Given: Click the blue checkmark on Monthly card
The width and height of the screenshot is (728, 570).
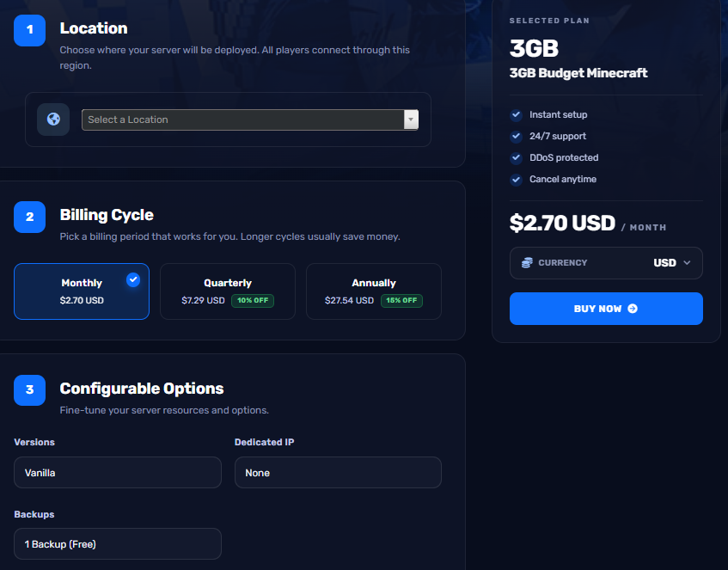Looking at the screenshot, I should pos(133,279).
